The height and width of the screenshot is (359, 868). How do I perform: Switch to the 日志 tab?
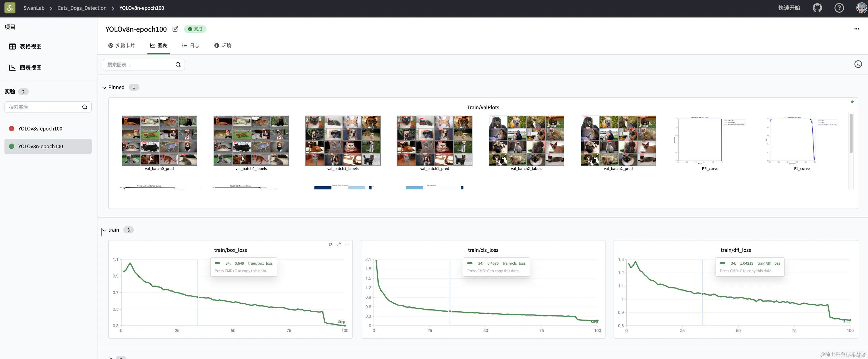[x=191, y=45]
